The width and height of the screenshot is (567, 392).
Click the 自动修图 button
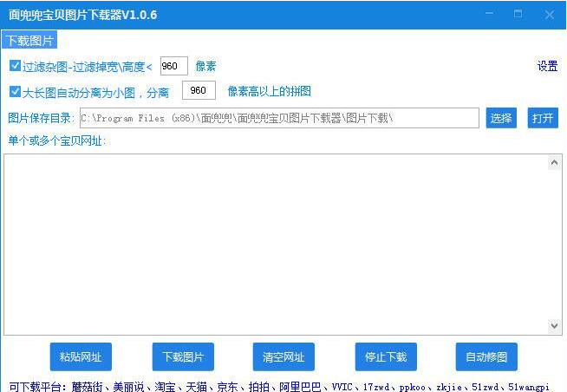pyautogui.click(x=486, y=356)
